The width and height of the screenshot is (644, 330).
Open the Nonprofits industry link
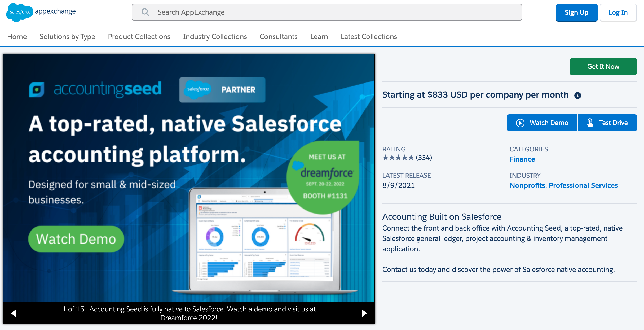coord(527,185)
